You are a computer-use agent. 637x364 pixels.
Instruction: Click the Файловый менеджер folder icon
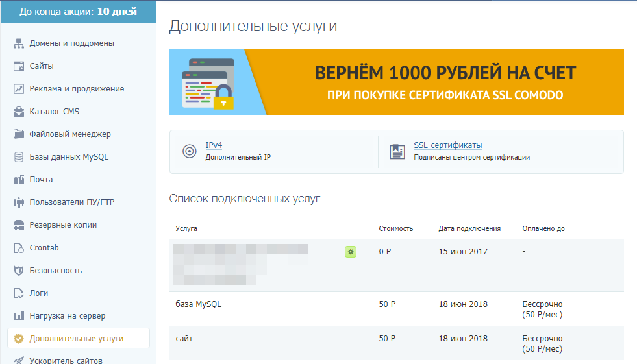18,134
